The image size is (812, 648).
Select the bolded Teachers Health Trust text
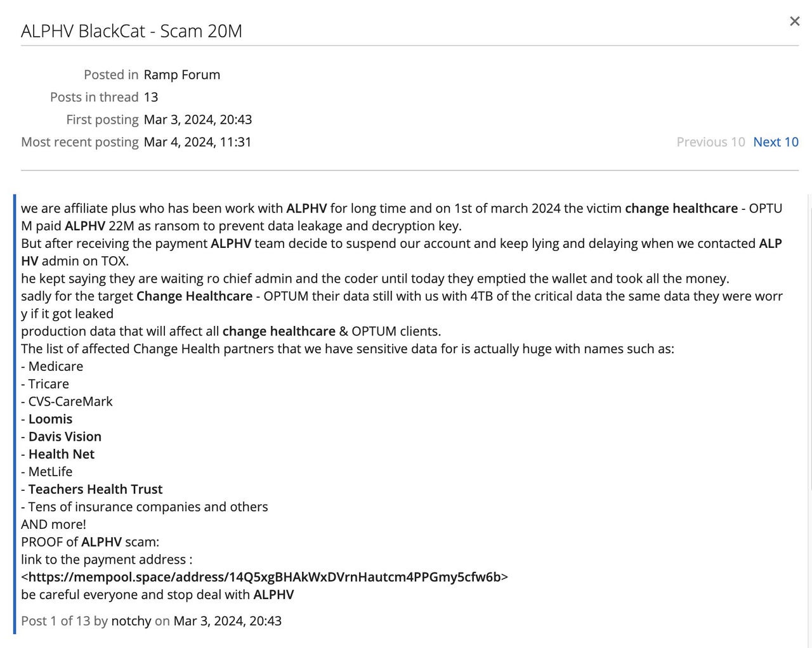pos(96,489)
